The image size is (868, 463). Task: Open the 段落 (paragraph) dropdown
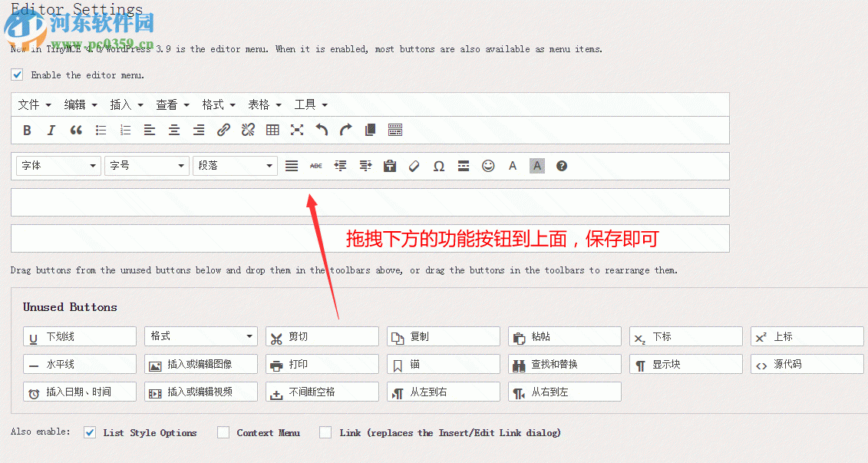[x=234, y=166]
